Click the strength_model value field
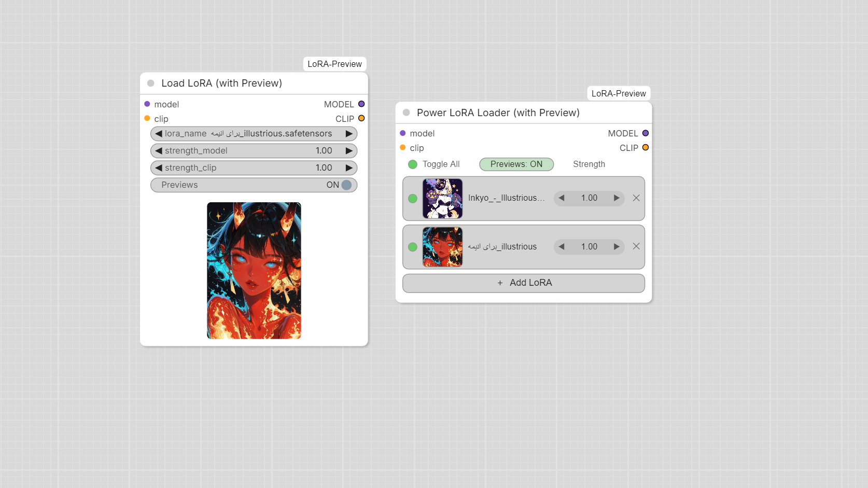 [x=254, y=151]
